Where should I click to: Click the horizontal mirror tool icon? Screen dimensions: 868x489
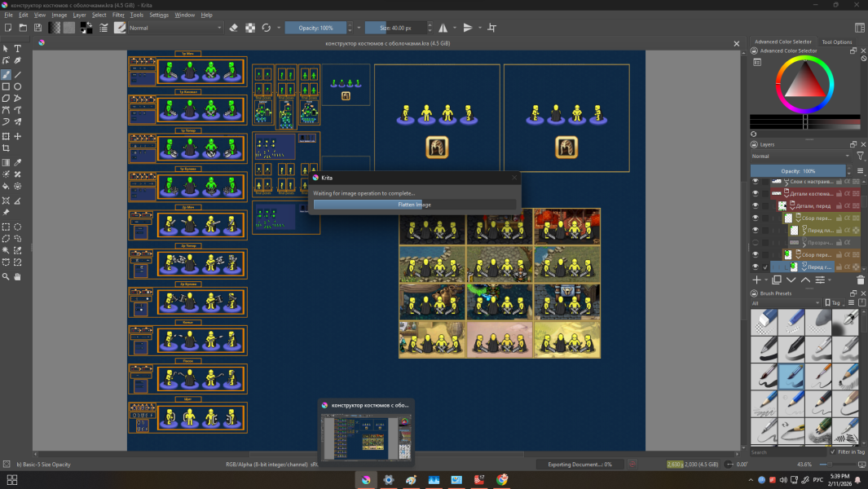click(443, 28)
